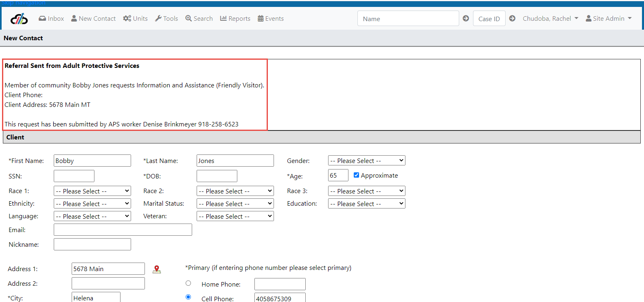
Task: Open the Tools wrench menu
Action: coord(166,19)
